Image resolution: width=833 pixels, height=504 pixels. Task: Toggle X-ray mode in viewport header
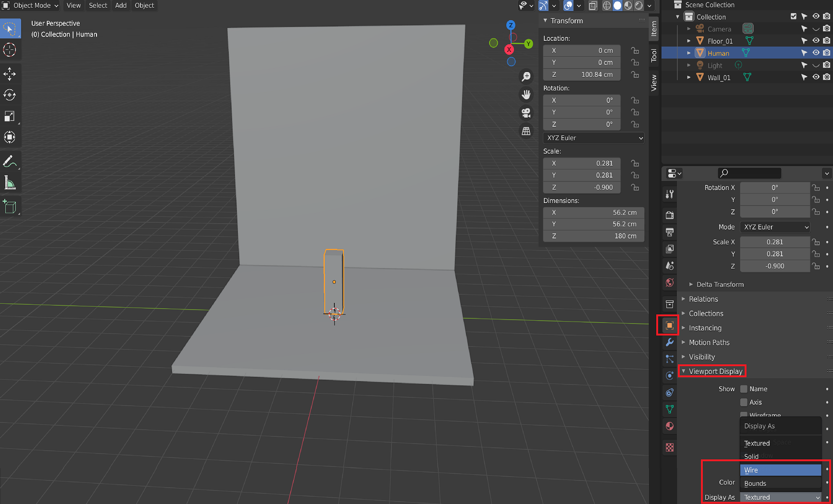point(593,6)
